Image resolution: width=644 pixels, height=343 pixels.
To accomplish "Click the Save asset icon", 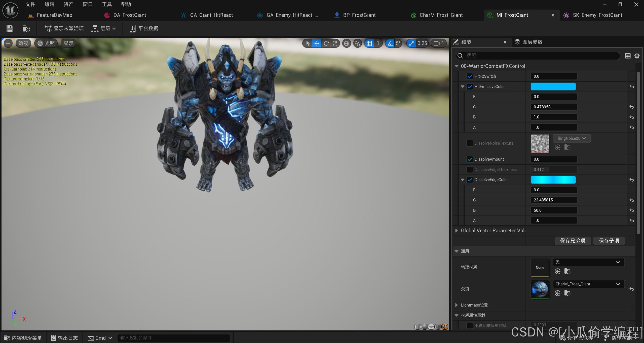I will tap(10, 28).
